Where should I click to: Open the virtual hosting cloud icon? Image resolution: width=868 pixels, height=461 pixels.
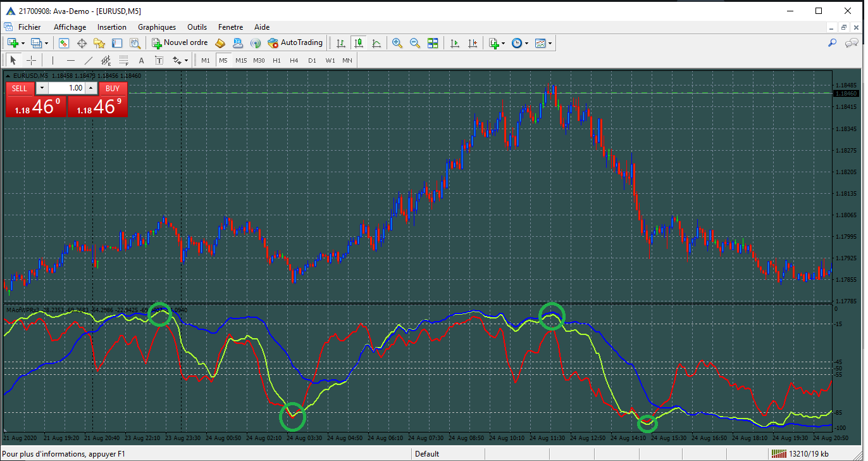click(x=238, y=43)
